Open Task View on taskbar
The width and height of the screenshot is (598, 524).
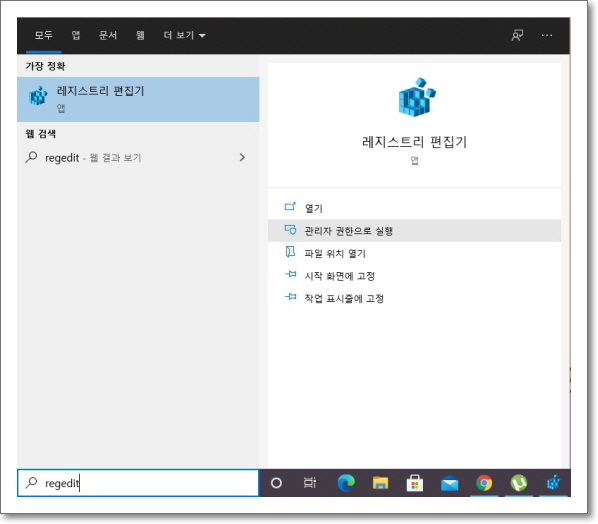tap(310, 483)
